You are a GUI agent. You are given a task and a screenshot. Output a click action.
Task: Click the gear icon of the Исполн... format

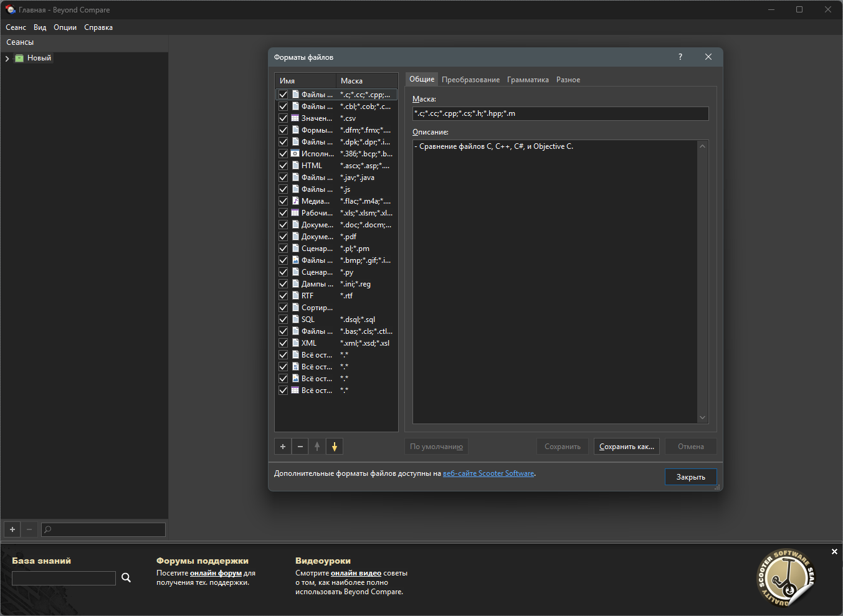295,154
